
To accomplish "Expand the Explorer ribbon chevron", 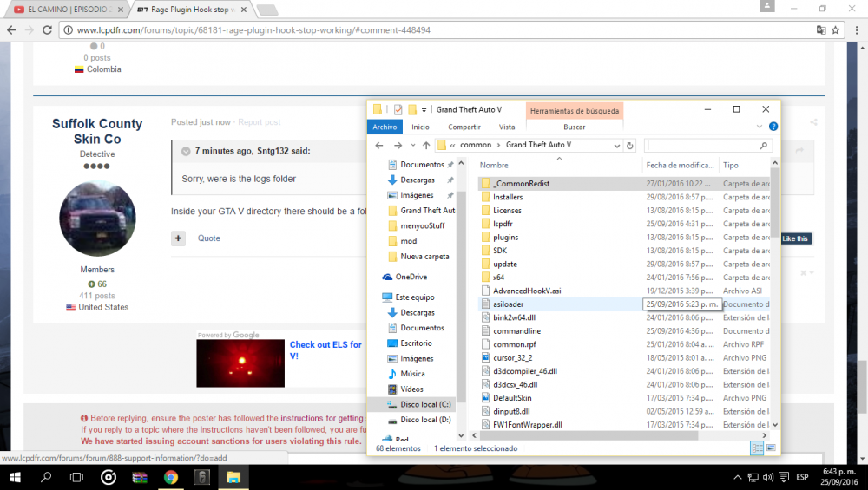I will (759, 127).
